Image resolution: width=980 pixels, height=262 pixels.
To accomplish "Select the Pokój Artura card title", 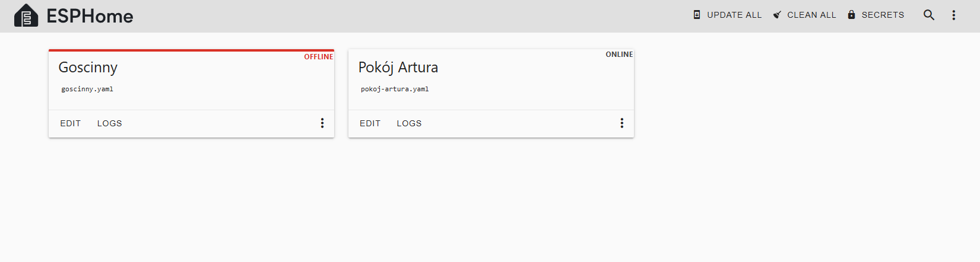I will click(398, 68).
